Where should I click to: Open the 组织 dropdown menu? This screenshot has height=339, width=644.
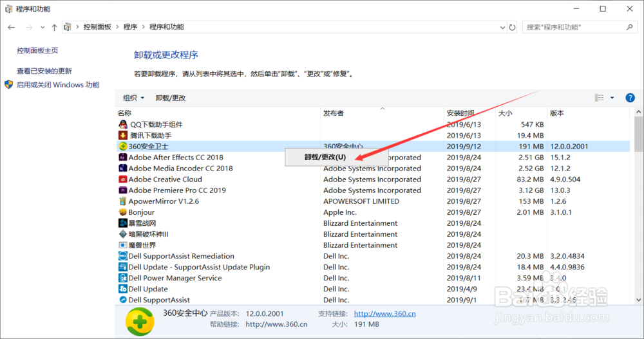pyautogui.click(x=133, y=98)
